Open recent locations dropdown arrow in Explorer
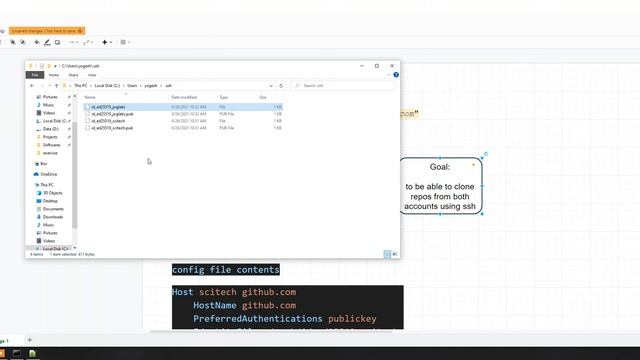Viewport: 640px width, 360px height. point(50,86)
